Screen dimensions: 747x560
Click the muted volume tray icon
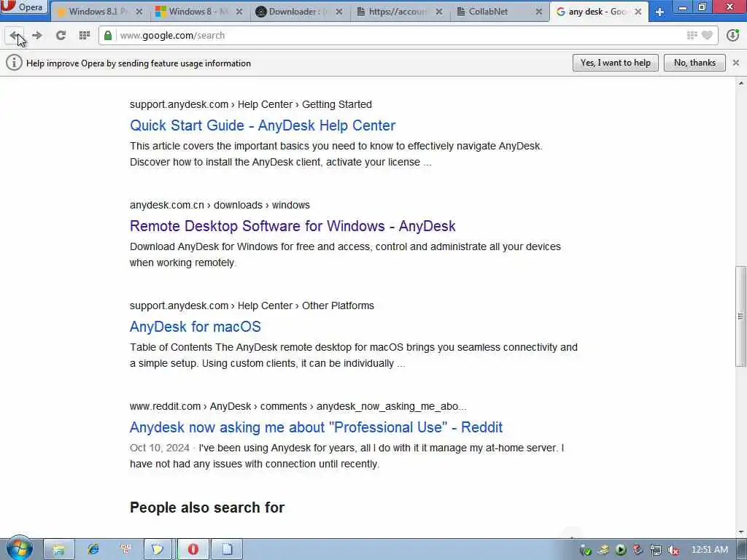(673, 550)
